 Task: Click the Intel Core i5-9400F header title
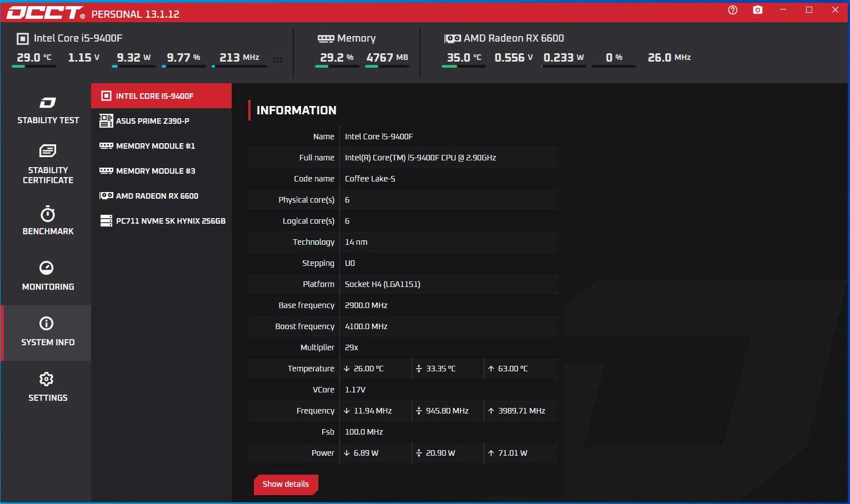78,38
